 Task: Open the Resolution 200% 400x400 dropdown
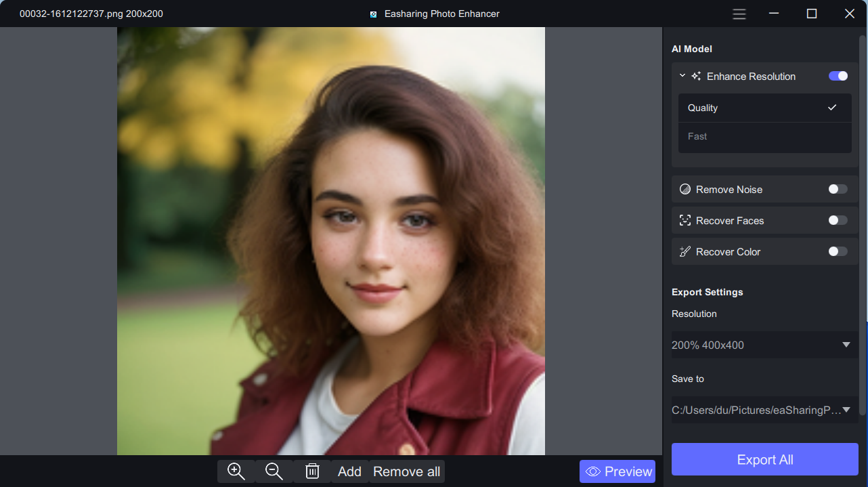(764, 345)
